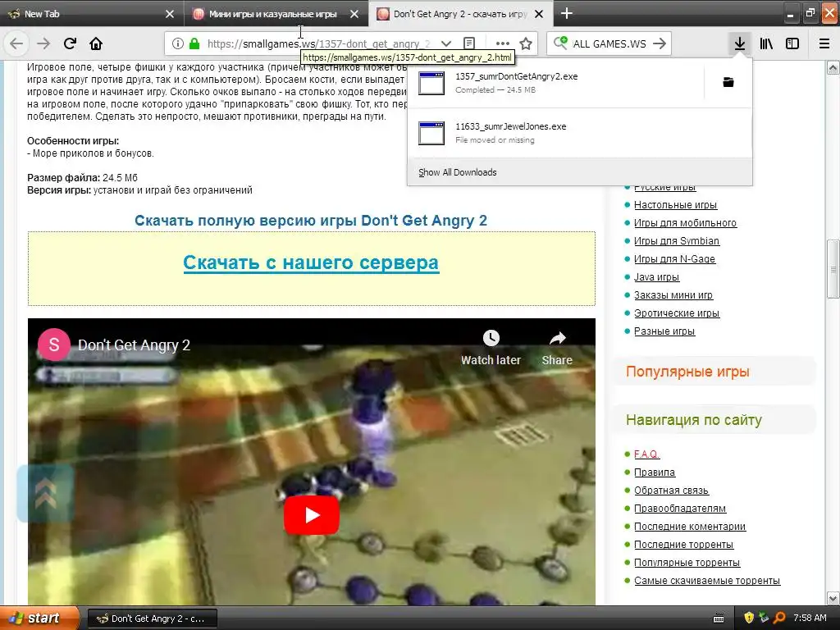
Task: Click into the URL address field
Action: tap(319, 43)
